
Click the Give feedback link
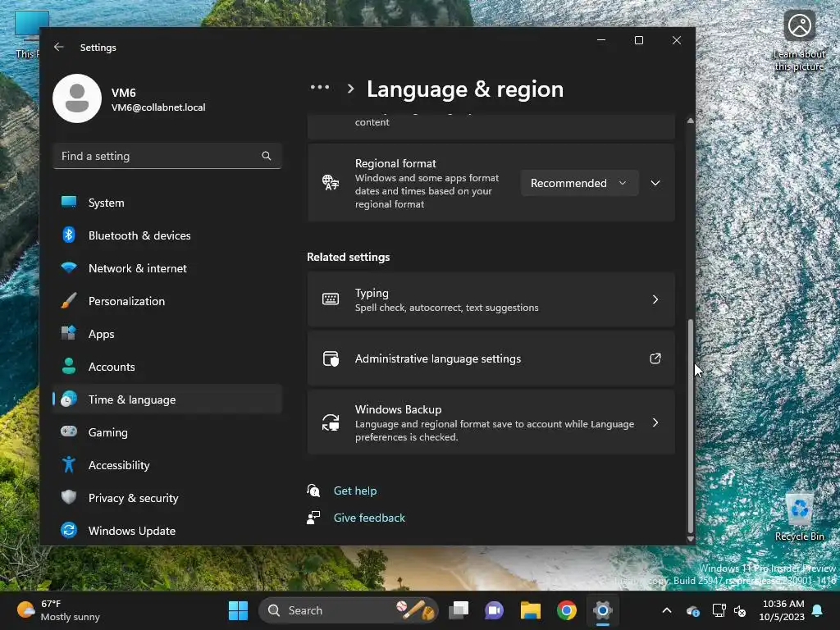pyautogui.click(x=369, y=518)
